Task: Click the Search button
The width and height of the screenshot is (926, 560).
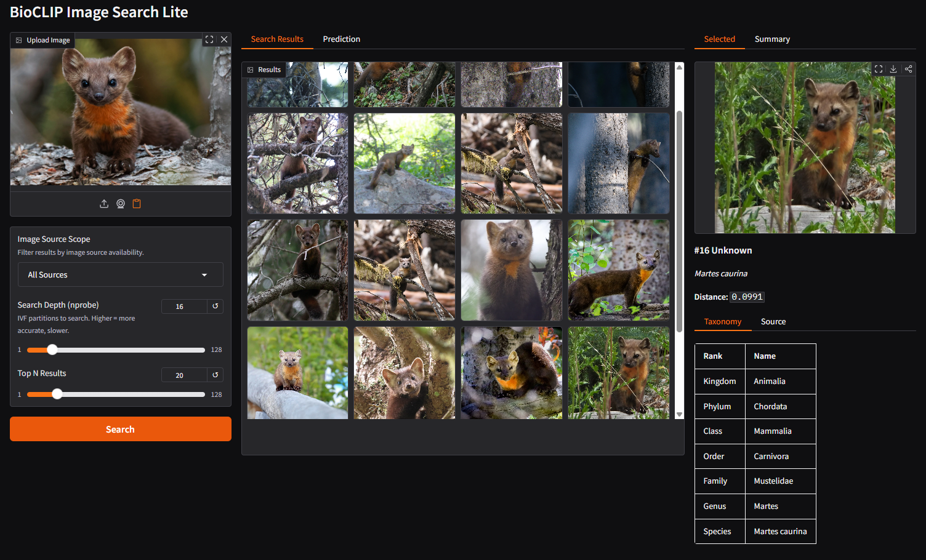Action: point(120,429)
